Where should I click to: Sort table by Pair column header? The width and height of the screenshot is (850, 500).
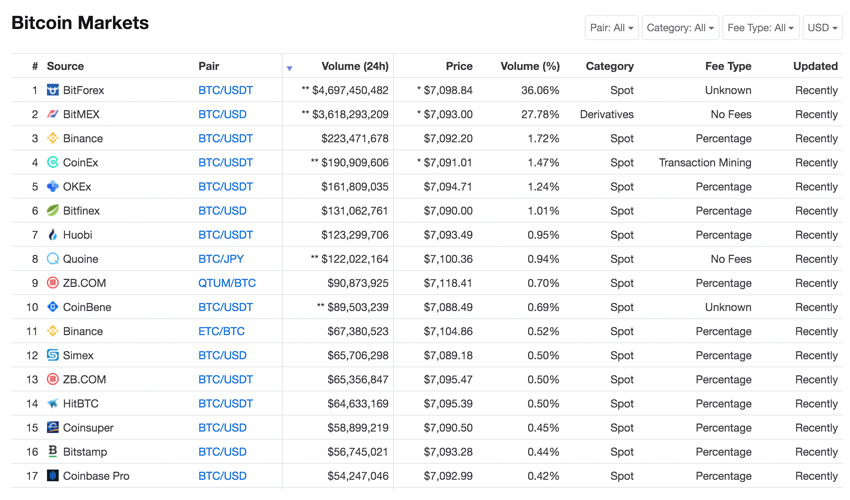209,66
